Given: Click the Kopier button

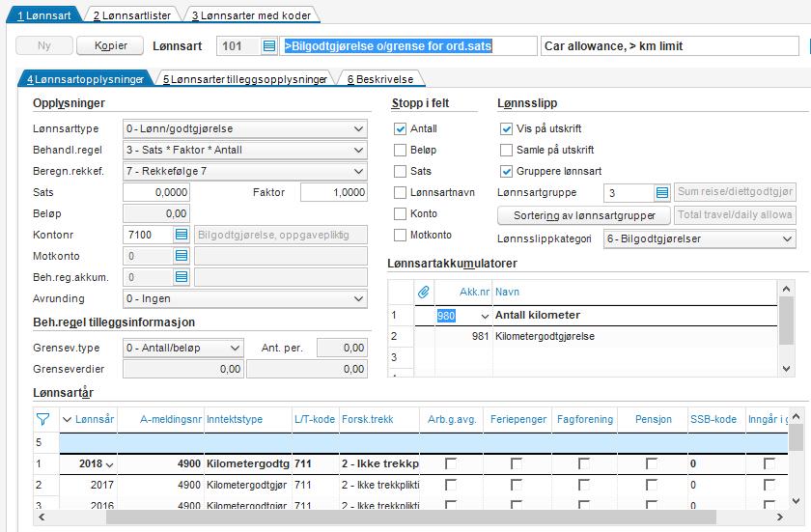Looking at the screenshot, I should click(110, 45).
